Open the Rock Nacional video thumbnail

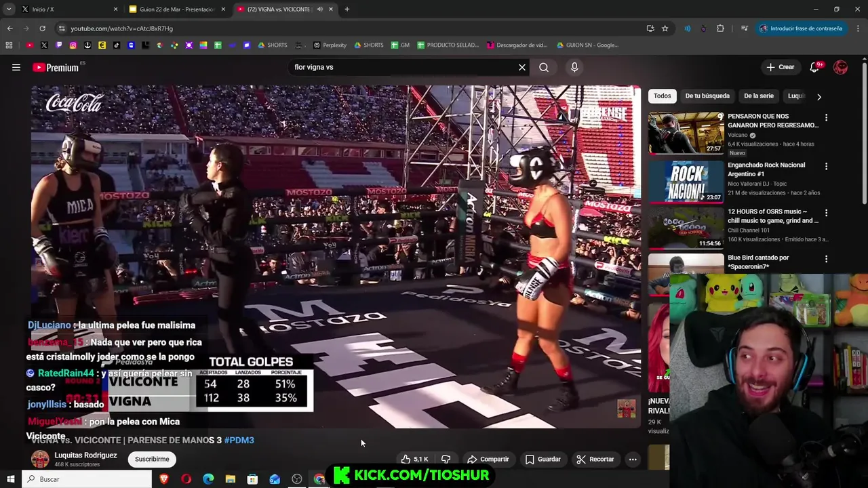[x=686, y=182]
